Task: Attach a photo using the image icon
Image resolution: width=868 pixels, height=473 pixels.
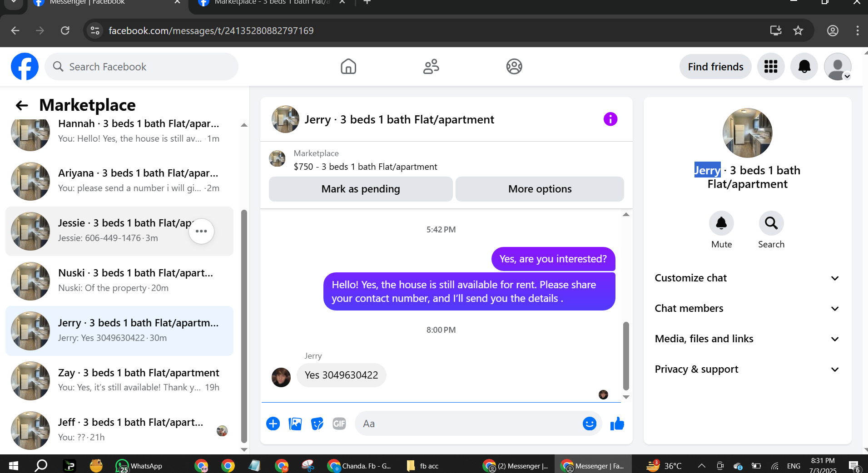Action: point(295,424)
